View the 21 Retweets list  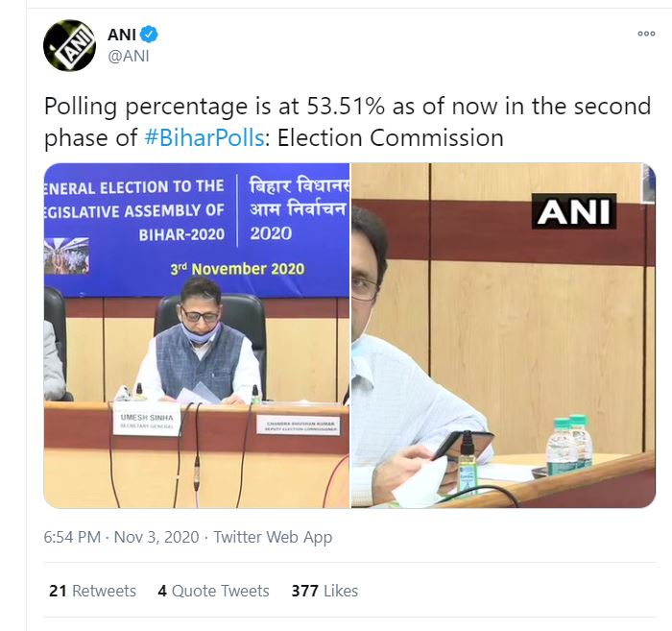coord(92,591)
